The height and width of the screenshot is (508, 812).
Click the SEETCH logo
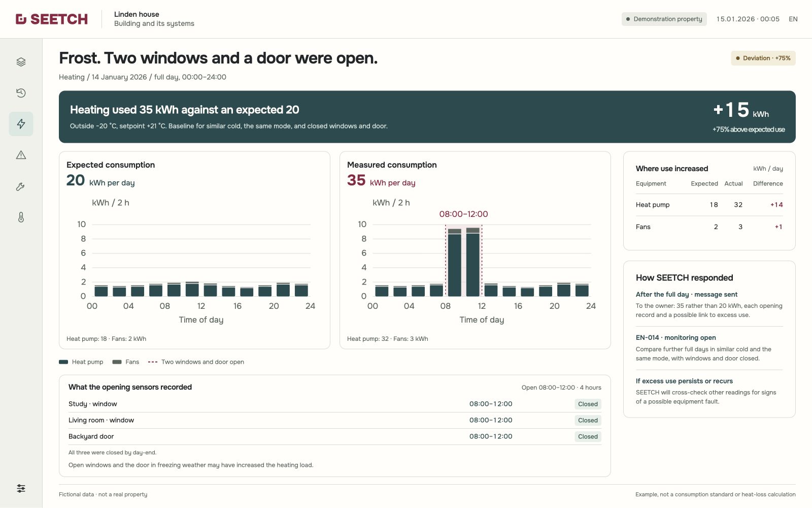pos(52,19)
